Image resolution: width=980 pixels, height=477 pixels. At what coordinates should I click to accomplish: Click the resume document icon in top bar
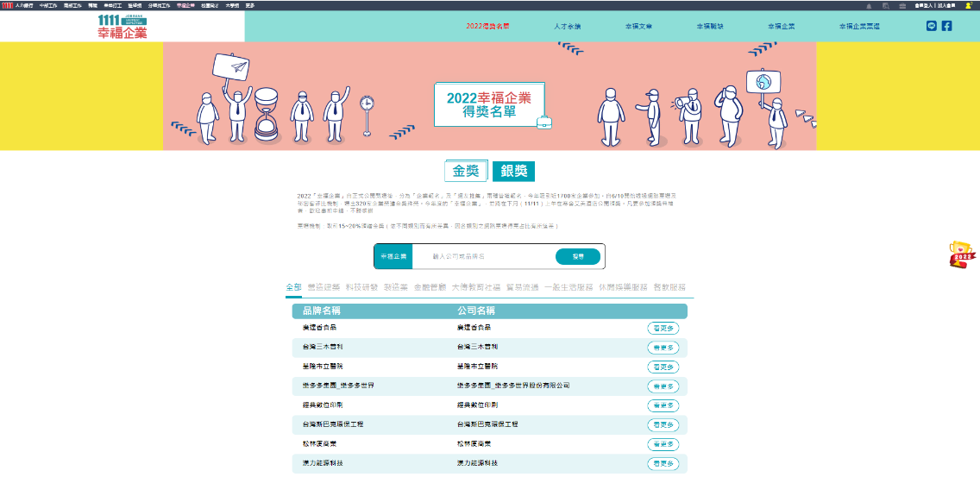pyautogui.click(x=886, y=6)
